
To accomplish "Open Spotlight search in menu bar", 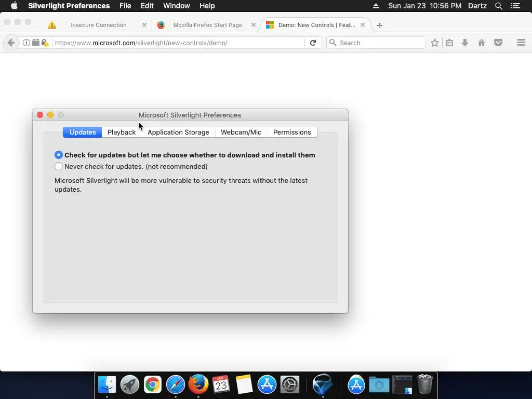I will (498, 6).
